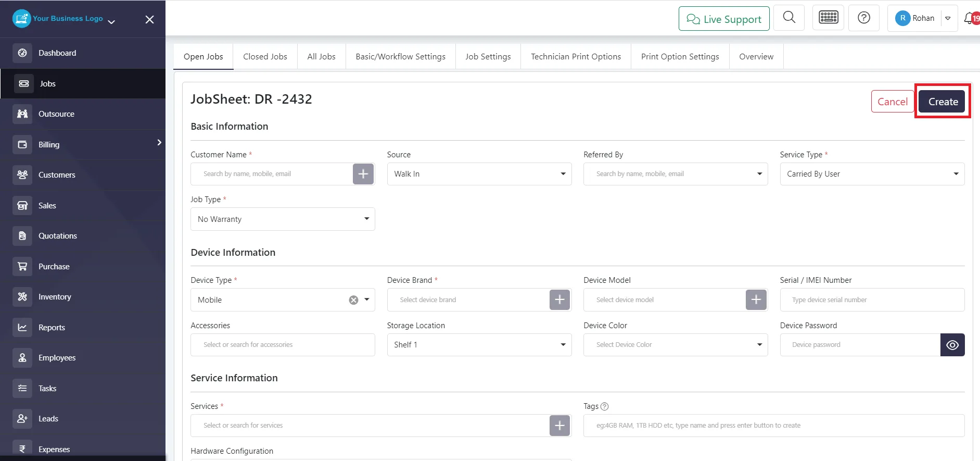Click Rohan user profile
980x461 pixels.
[x=915, y=18]
